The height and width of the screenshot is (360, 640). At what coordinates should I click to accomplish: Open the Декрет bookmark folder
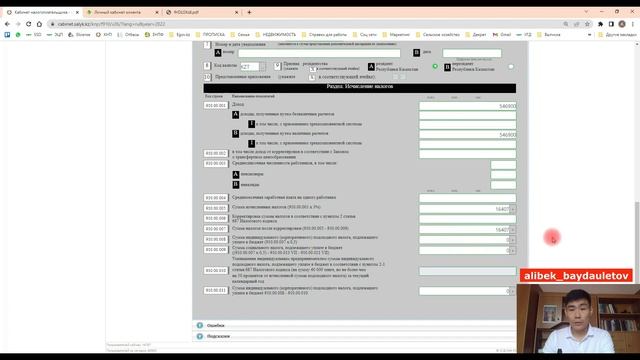tap(476, 35)
